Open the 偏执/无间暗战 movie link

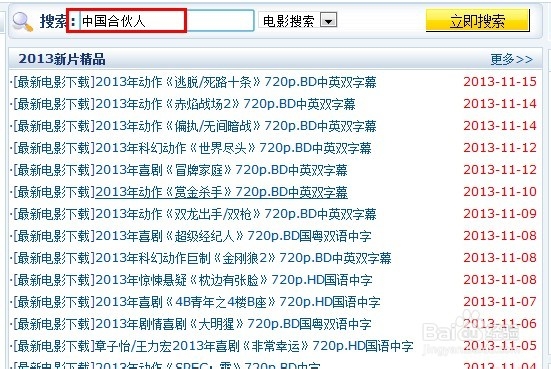tap(236, 126)
